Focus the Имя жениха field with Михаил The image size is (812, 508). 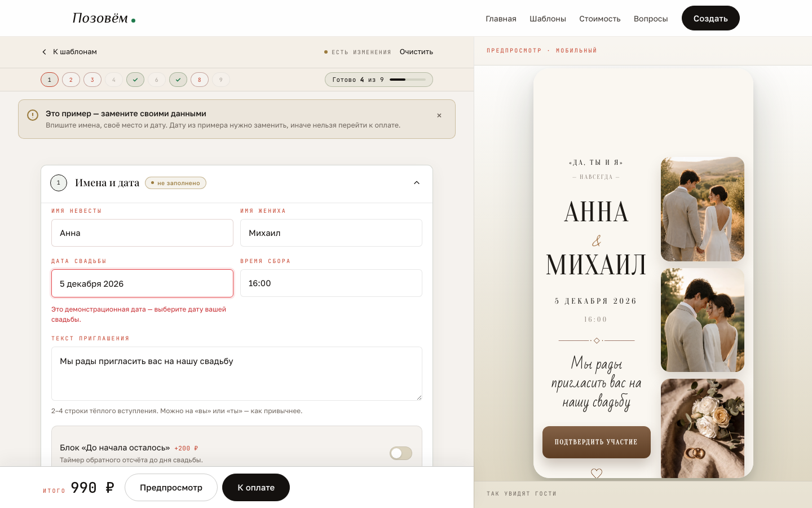tap(331, 233)
